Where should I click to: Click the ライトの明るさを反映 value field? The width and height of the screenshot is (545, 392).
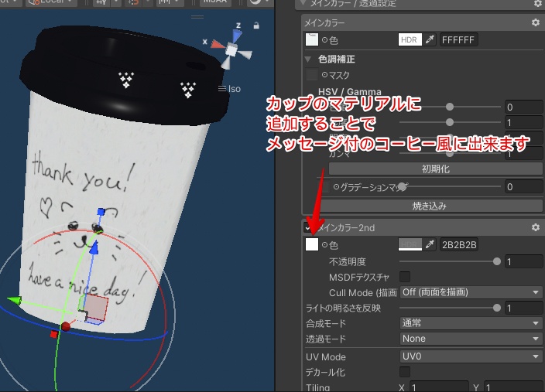click(523, 308)
